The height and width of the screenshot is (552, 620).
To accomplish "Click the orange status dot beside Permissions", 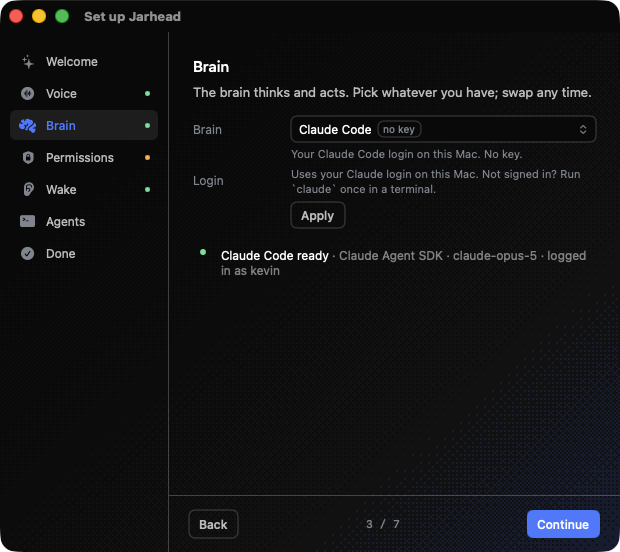I will click(x=147, y=158).
